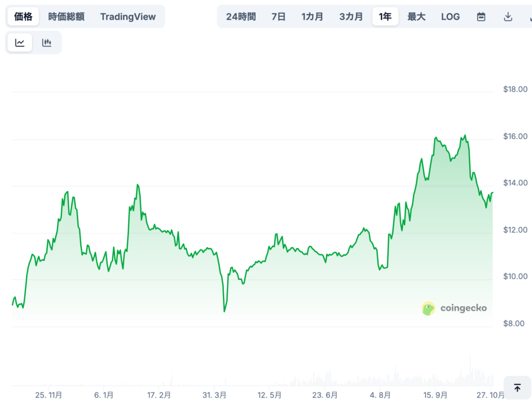Screen dimensions: 532x407
Task: Choose the 3カ月 range button
Action: coord(351,16)
